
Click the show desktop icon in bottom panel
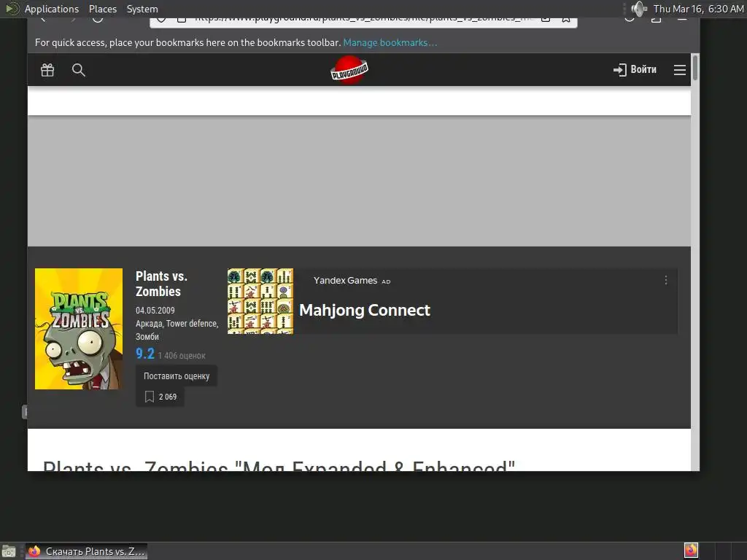pyautogui.click(x=9, y=551)
